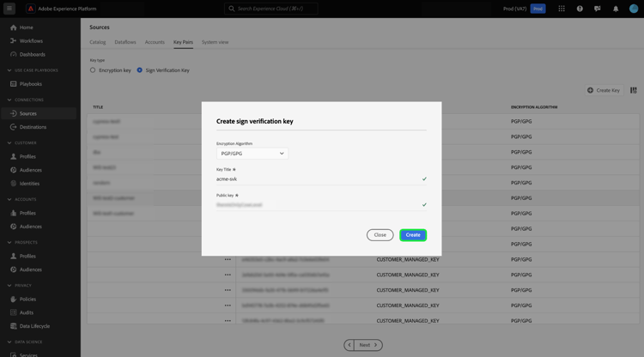Open the user profile avatar
The width and height of the screenshot is (644, 357).
click(x=634, y=9)
